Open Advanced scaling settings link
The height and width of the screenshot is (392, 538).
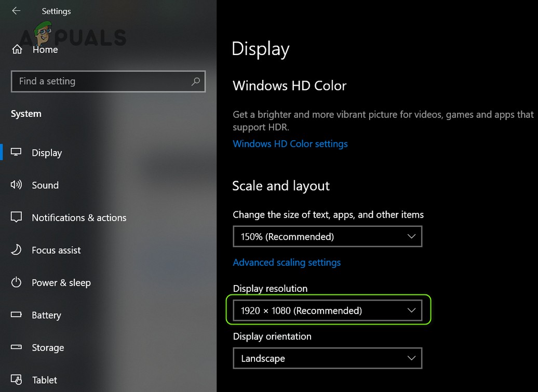click(287, 262)
